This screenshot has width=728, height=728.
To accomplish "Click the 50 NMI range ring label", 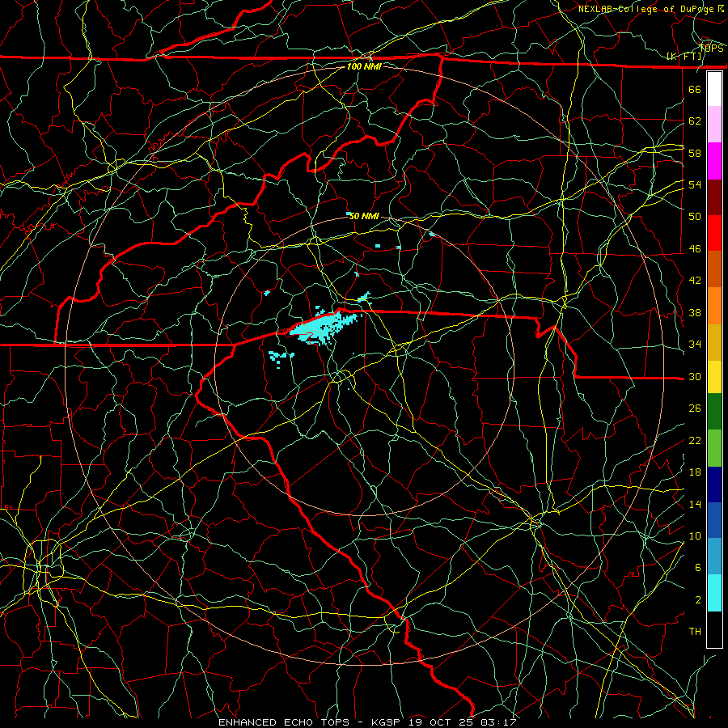I will [363, 216].
